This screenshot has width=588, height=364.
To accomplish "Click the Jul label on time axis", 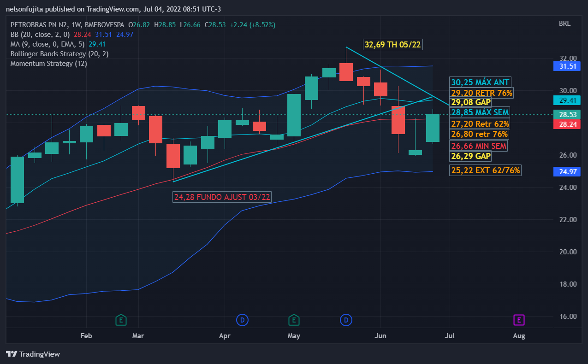I will 450,336.
